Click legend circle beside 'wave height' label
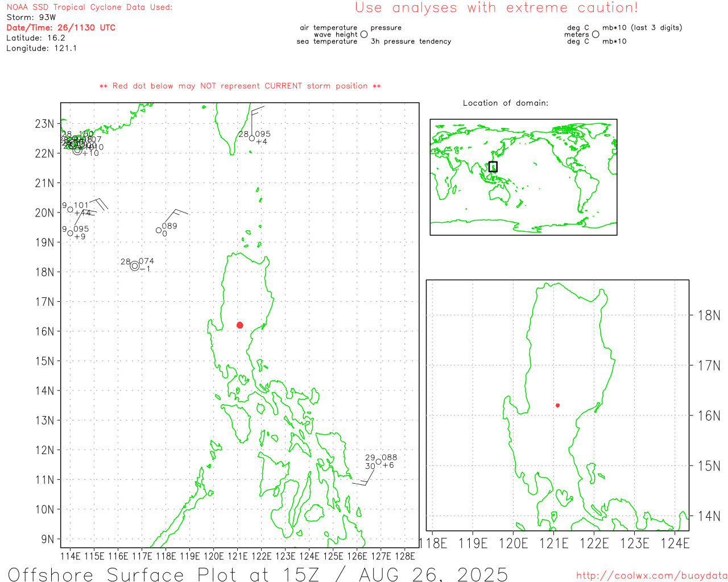The image size is (728, 582). tap(364, 34)
